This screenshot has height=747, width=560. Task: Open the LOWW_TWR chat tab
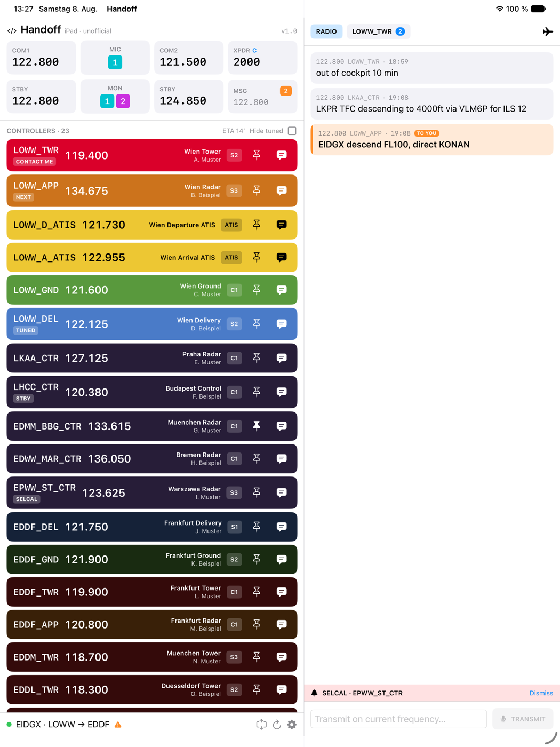click(x=378, y=31)
